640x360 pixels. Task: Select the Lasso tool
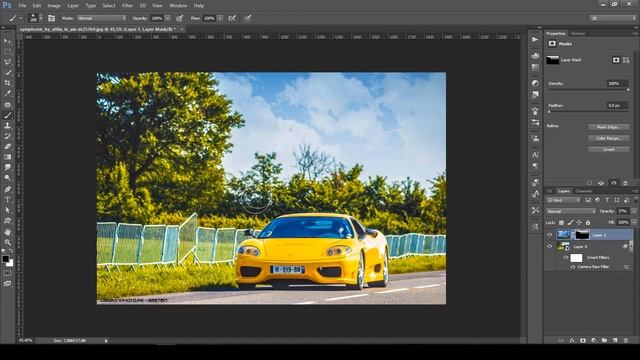tap(7, 62)
